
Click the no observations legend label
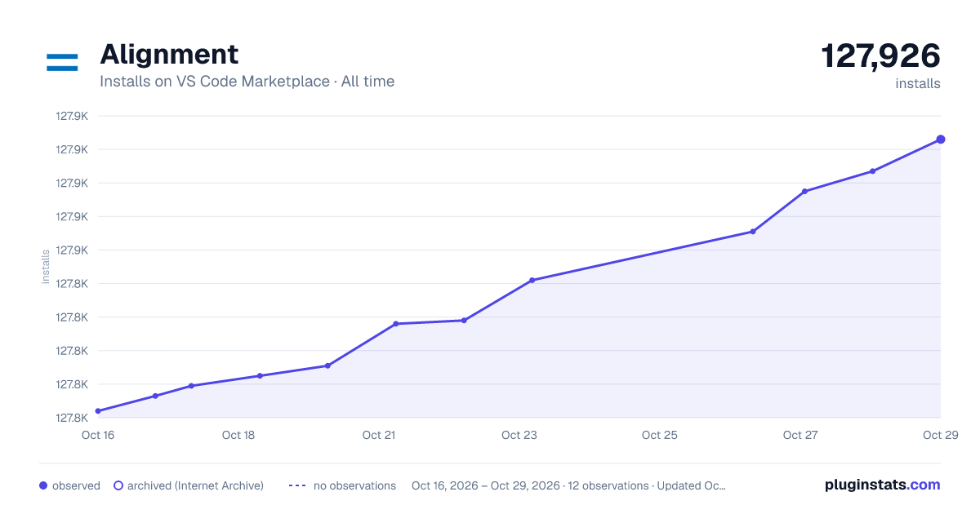pos(354,485)
